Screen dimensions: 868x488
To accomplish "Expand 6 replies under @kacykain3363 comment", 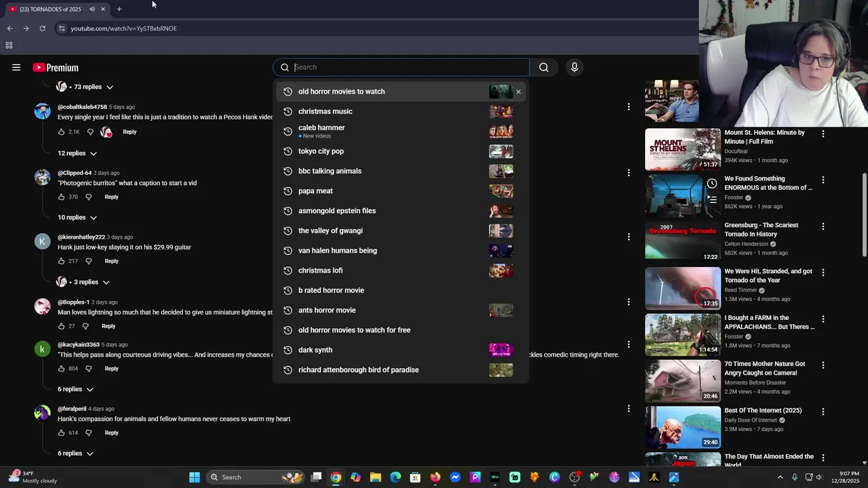I will [x=75, y=389].
